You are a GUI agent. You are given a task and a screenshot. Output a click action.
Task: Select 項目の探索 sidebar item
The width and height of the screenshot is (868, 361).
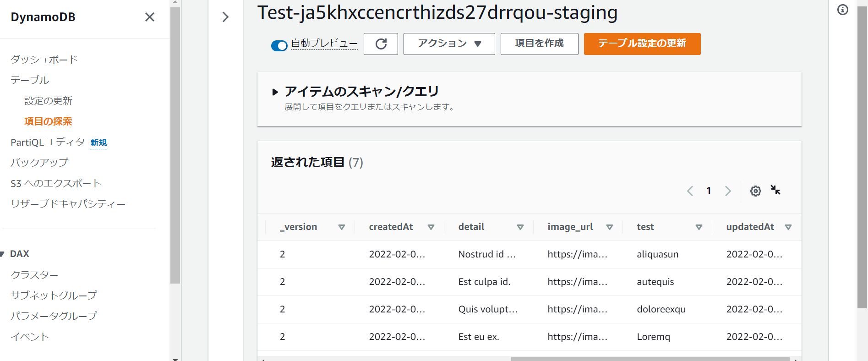48,121
